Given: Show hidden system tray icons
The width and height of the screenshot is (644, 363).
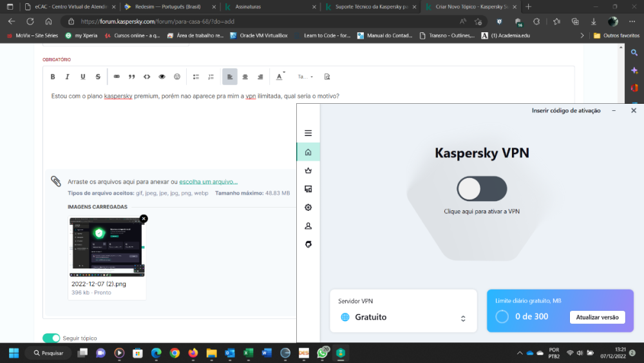Looking at the screenshot, I should [520, 353].
